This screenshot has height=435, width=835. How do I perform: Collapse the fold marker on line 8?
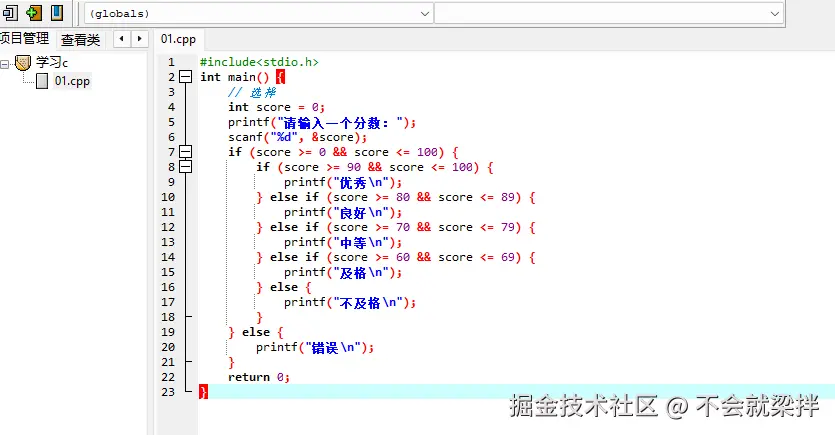[x=185, y=167]
